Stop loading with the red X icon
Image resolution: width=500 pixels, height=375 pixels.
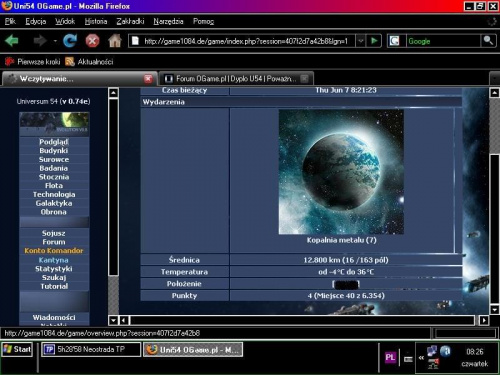click(x=92, y=41)
